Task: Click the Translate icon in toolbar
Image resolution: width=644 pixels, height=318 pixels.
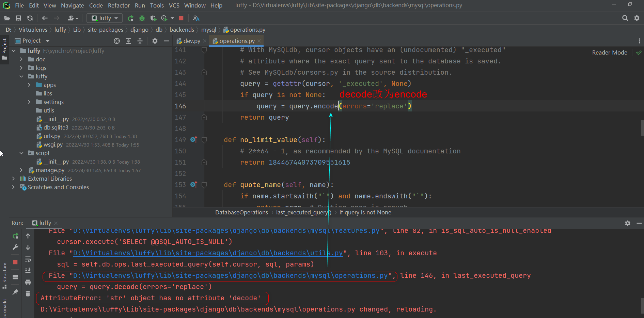Action: tap(196, 18)
